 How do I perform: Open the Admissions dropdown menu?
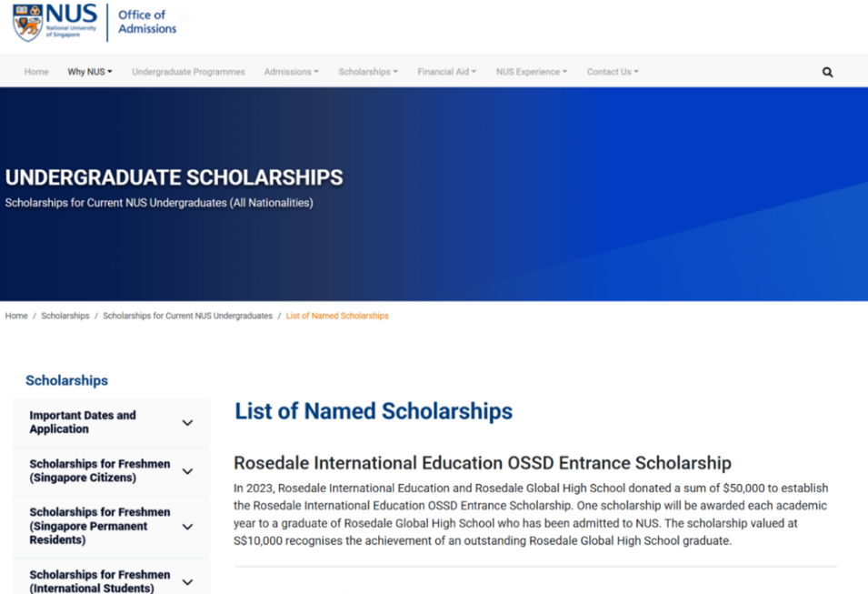point(291,72)
